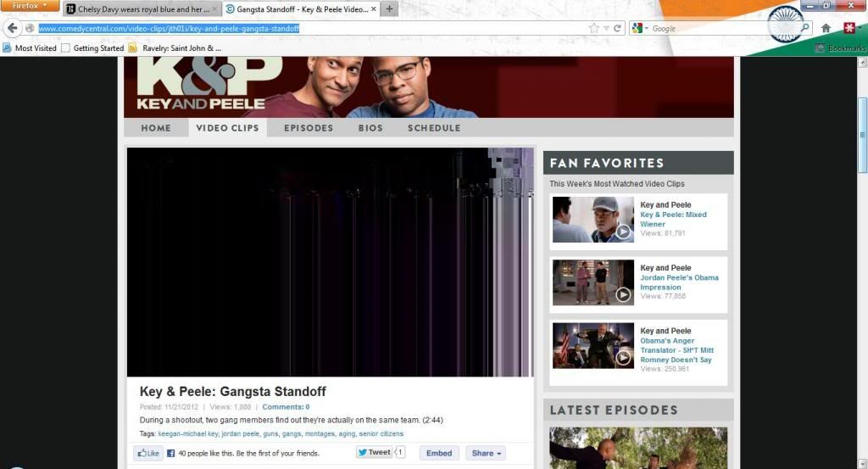Close the Chelsy Davy tab

(x=214, y=8)
